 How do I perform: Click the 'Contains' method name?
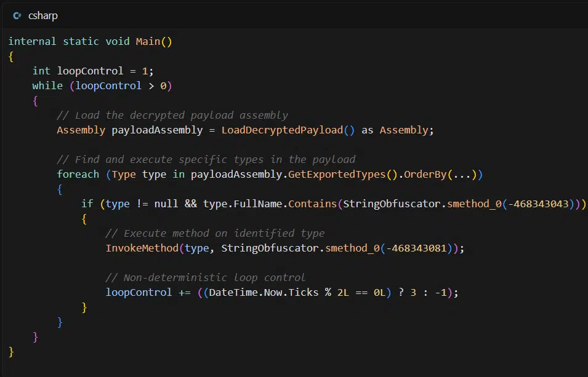(312, 204)
